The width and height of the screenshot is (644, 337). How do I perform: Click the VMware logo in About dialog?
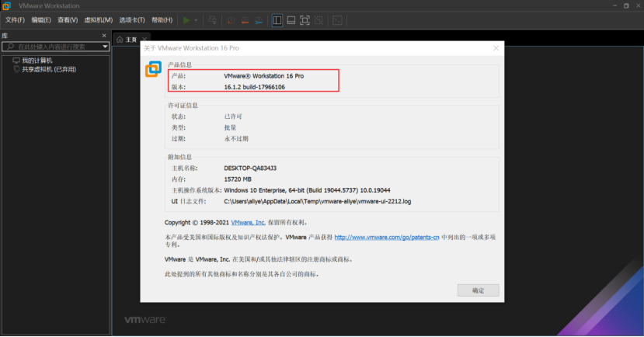(154, 69)
